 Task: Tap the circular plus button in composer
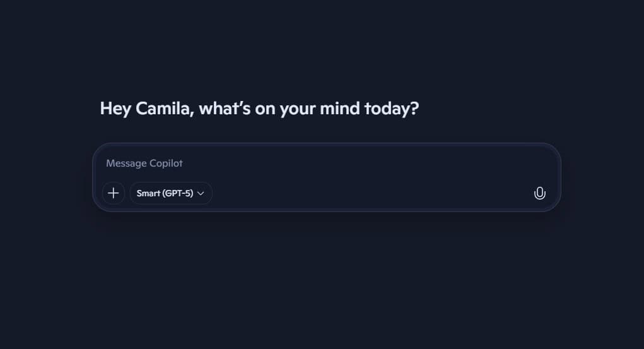tap(114, 193)
